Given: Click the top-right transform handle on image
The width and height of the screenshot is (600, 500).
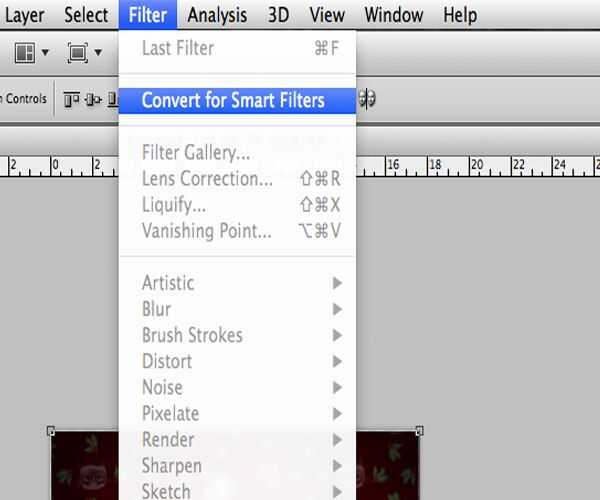Looking at the screenshot, I should tap(419, 431).
